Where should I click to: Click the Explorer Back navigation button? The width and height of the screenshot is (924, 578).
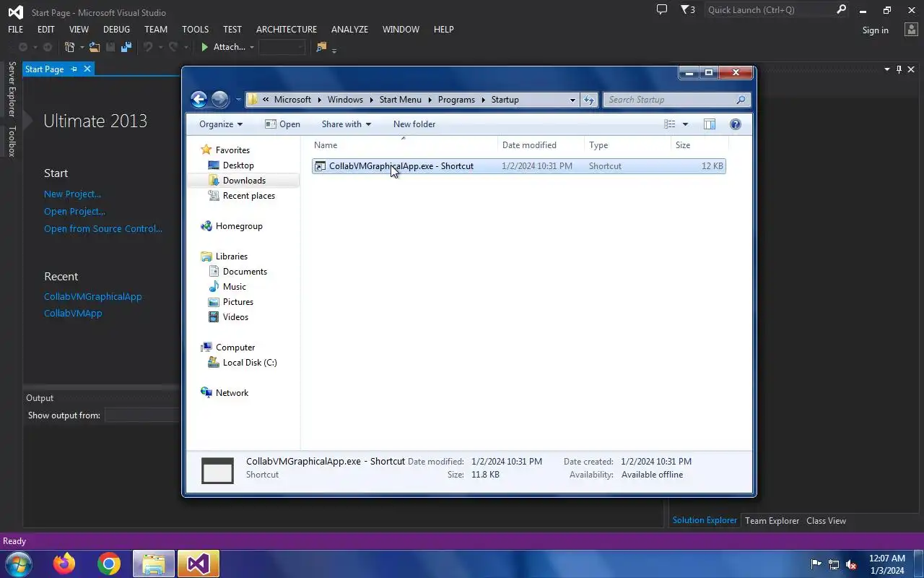coord(199,100)
